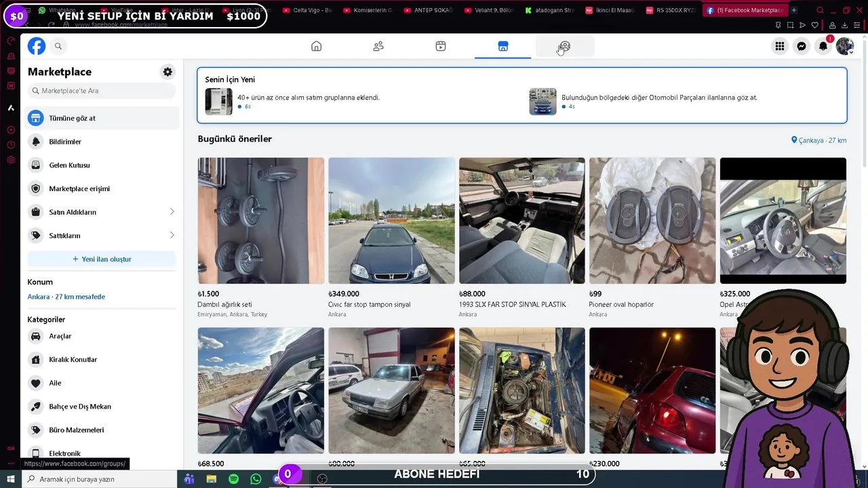
Task: Click taskbar search 'Aramak için buraya yazın'
Action: click(x=99, y=479)
